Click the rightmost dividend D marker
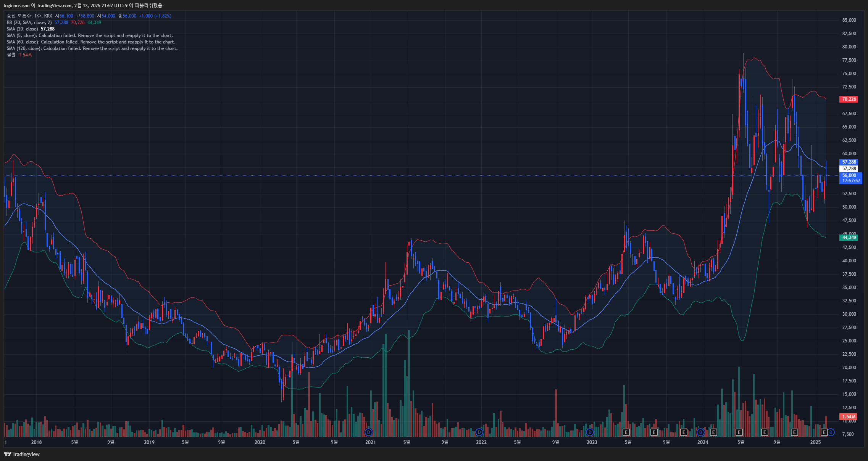 click(831, 432)
